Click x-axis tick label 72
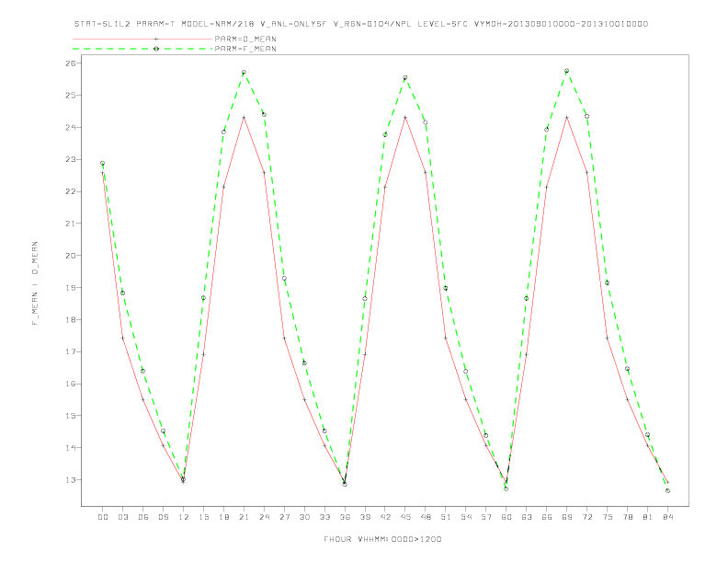Screen dimensions: 728x563 coord(586,517)
